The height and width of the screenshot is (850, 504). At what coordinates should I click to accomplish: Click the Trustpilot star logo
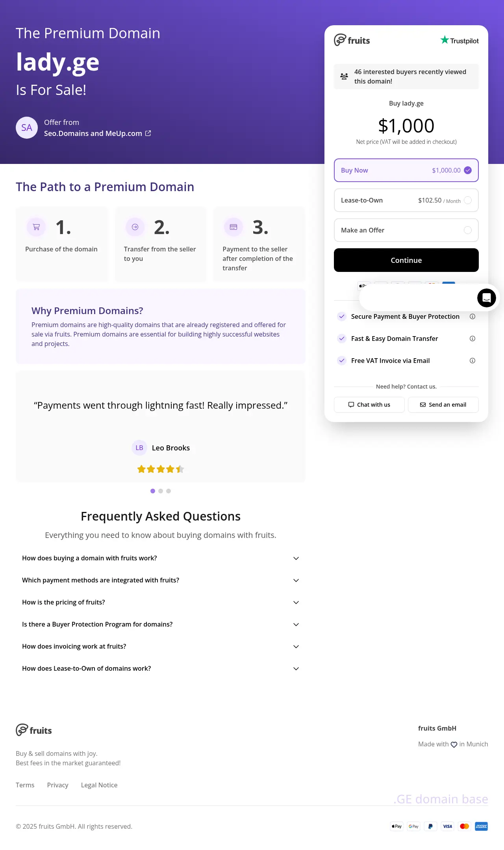459,40
